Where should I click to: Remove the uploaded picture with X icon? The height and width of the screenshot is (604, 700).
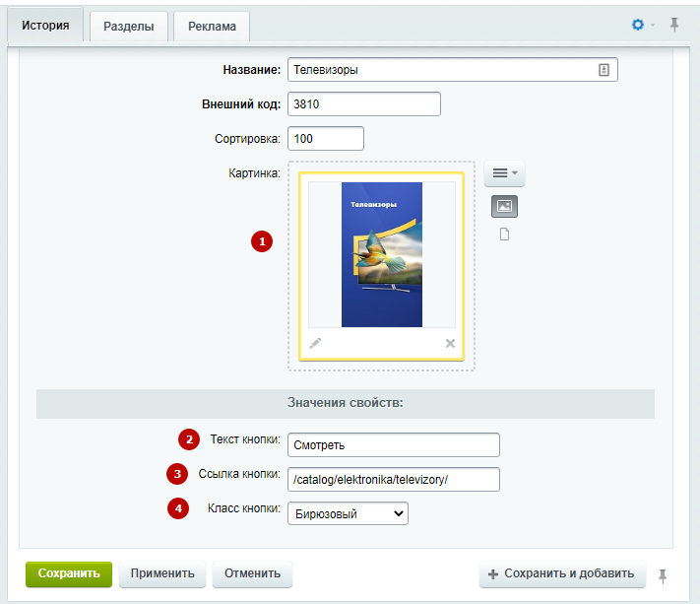click(x=450, y=343)
